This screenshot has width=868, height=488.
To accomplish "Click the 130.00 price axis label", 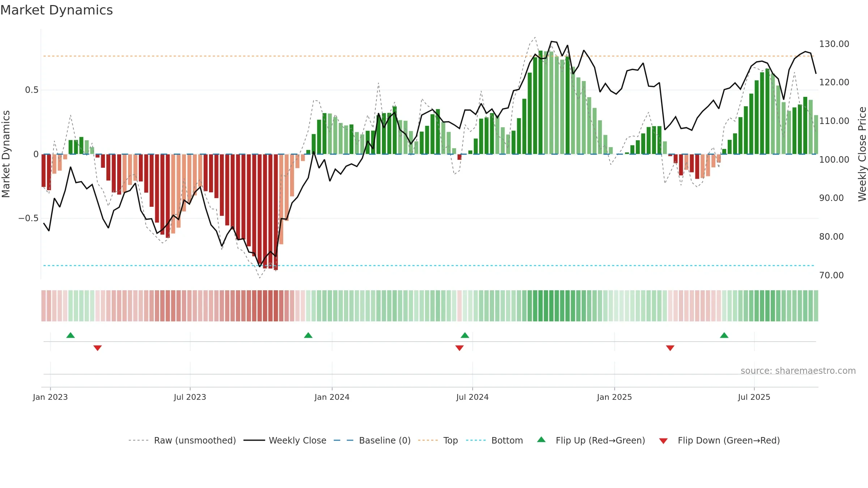I will [834, 44].
